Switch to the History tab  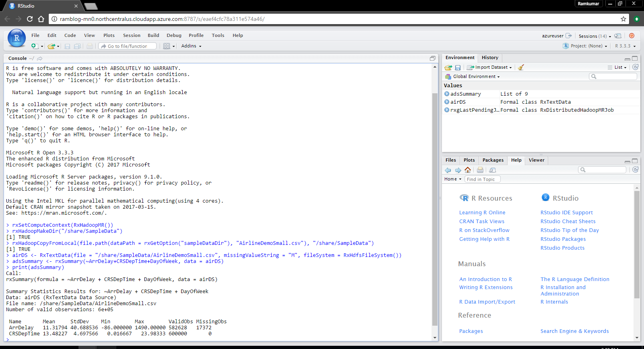pos(490,57)
